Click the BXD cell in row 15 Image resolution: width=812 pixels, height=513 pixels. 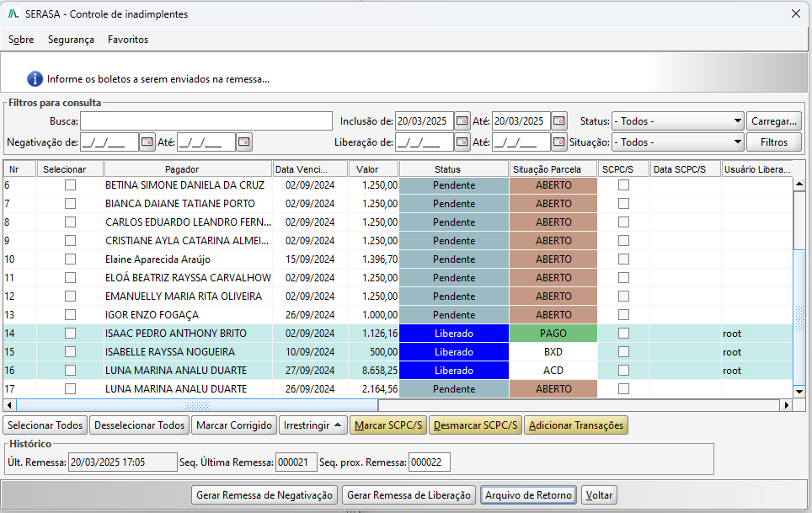(553, 352)
